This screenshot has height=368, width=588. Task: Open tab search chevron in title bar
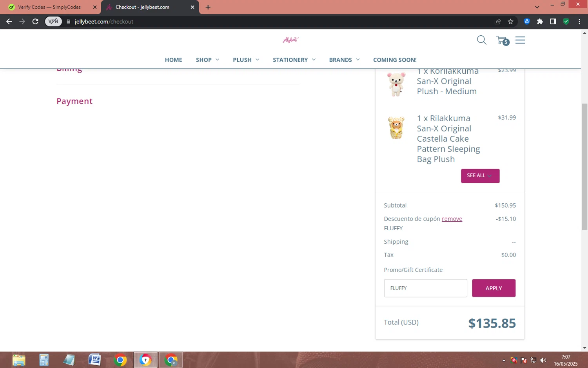537,7
